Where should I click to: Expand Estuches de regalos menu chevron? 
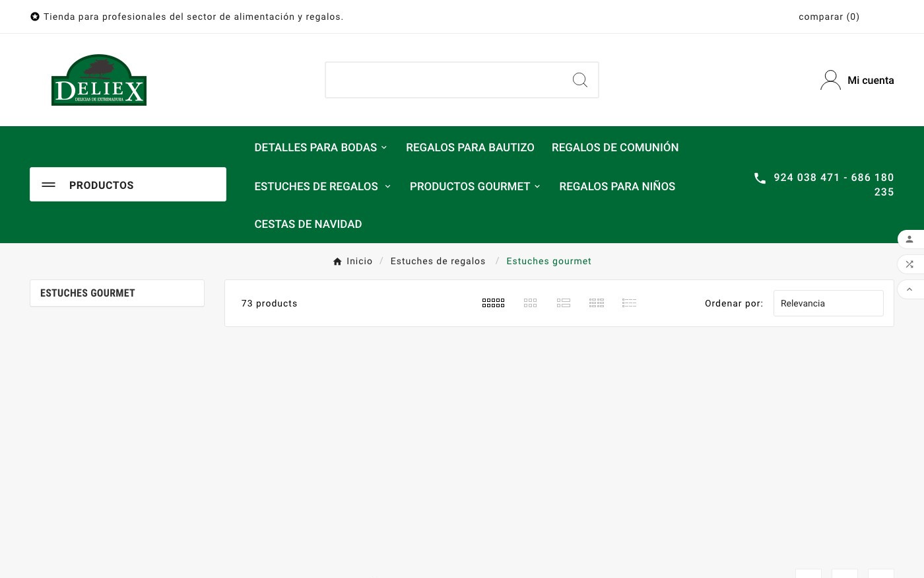click(388, 186)
